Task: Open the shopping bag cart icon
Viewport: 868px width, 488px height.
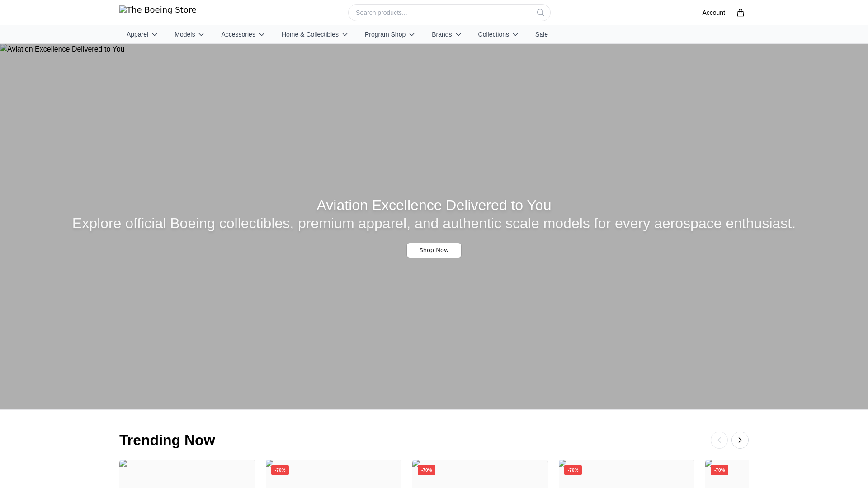Action: click(x=740, y=13)
